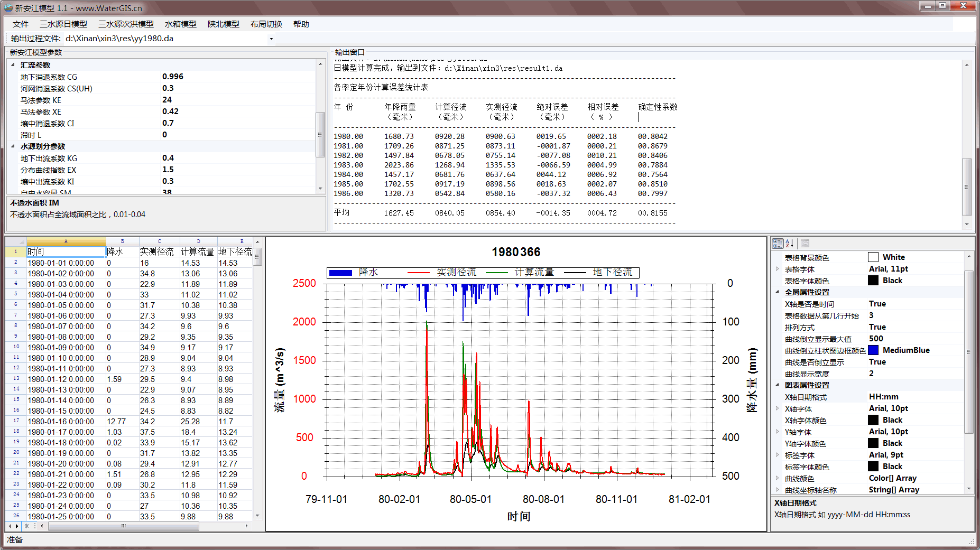The width and height of the screenshot is (980, 550).
Task: Click the new sheet asterisk tab icon
Action: coord(26,526)
